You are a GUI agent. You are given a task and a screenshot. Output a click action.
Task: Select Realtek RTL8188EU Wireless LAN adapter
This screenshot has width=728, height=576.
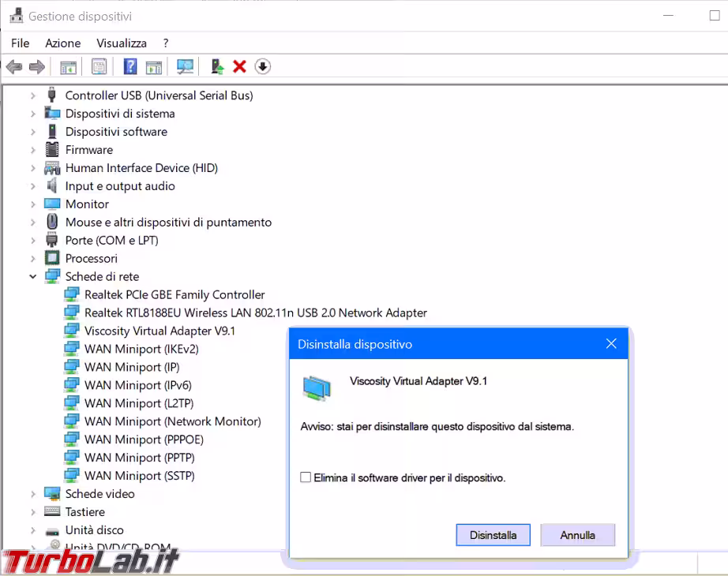(255, 312)
